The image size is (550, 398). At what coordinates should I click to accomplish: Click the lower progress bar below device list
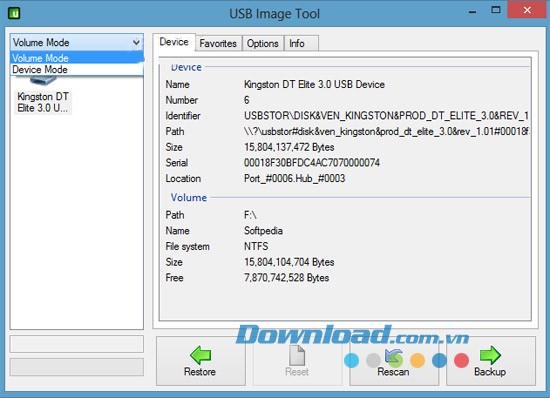pos(77,367)
